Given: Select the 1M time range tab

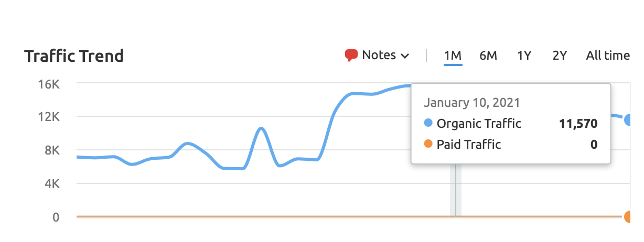Looking at the screenshot, I should coord(452,56).
